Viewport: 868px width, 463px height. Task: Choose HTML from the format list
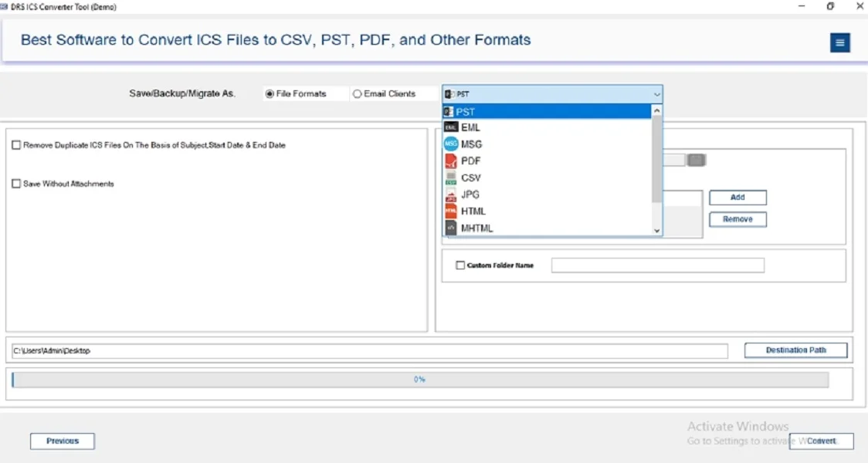(548, 211)
